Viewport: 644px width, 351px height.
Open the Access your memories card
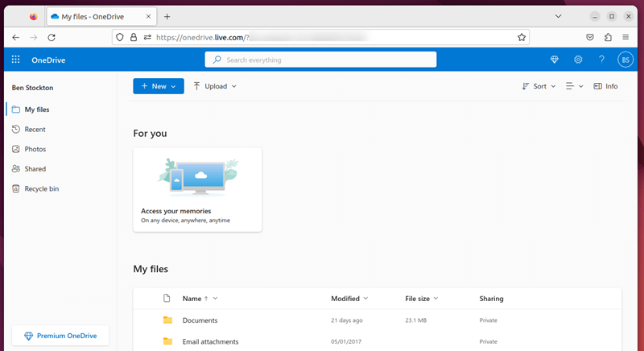coord(197,190)
